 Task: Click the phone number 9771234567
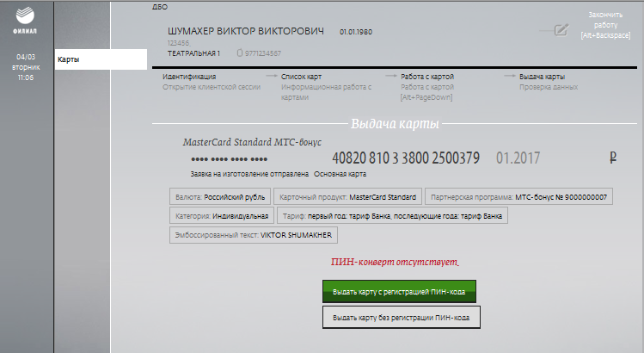click(x=263, y=53)
